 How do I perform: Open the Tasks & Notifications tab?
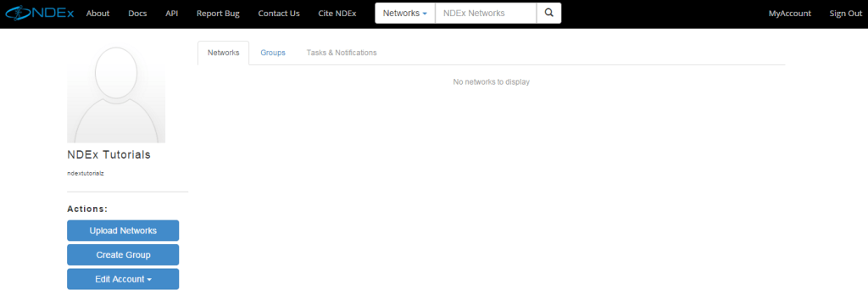tap(342, 53)
